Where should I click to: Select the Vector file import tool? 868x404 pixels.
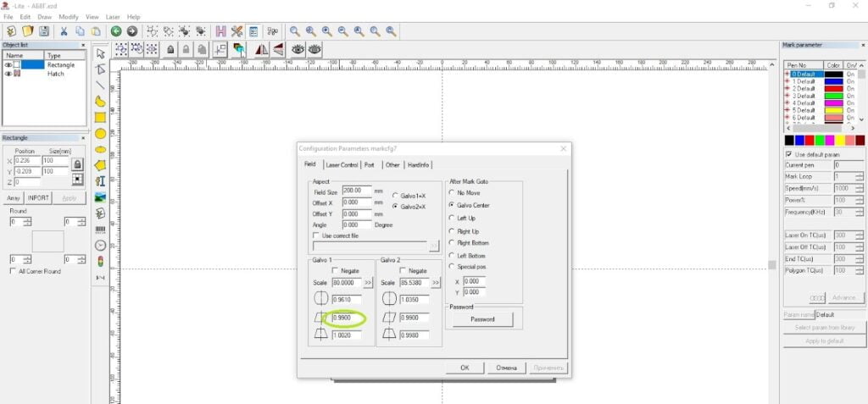100,213
